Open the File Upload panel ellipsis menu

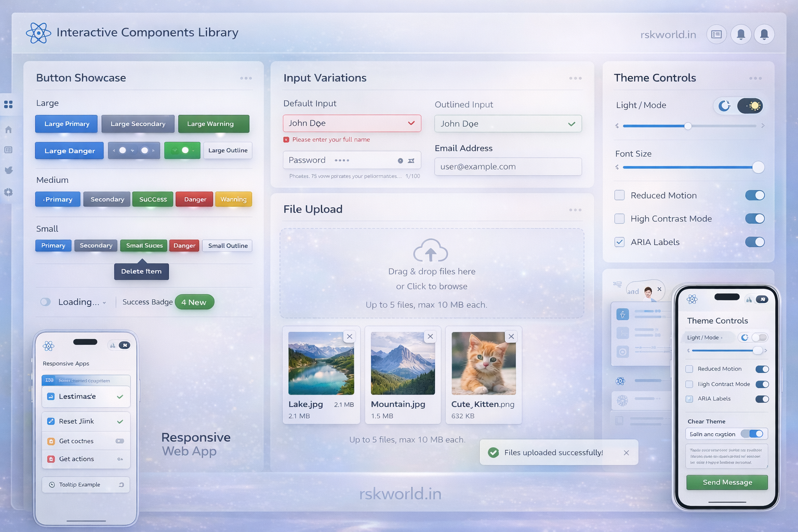(575, 209)
